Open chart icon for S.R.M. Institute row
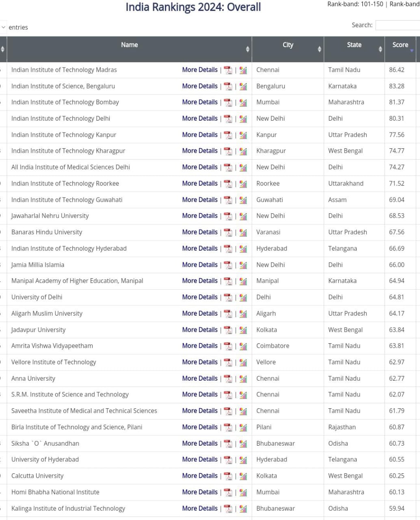Image resolution: width=420 pixels, height=520 pixels. point(243,395)
